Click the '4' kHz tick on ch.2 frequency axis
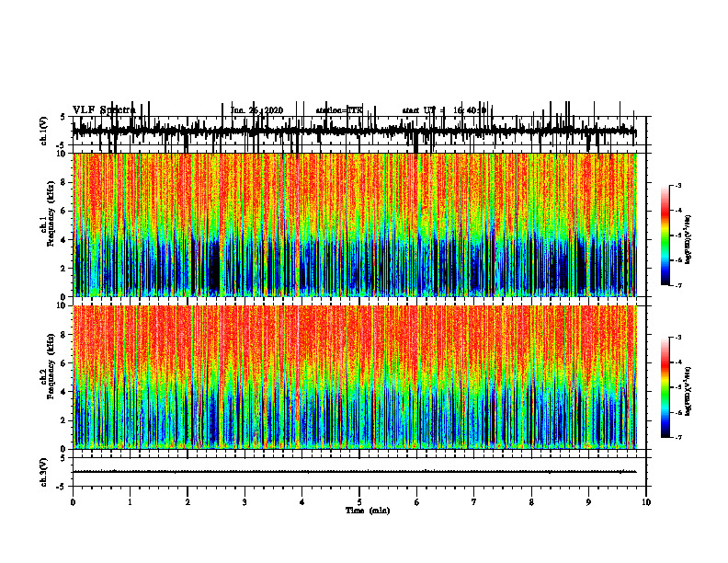 (63, 392)
